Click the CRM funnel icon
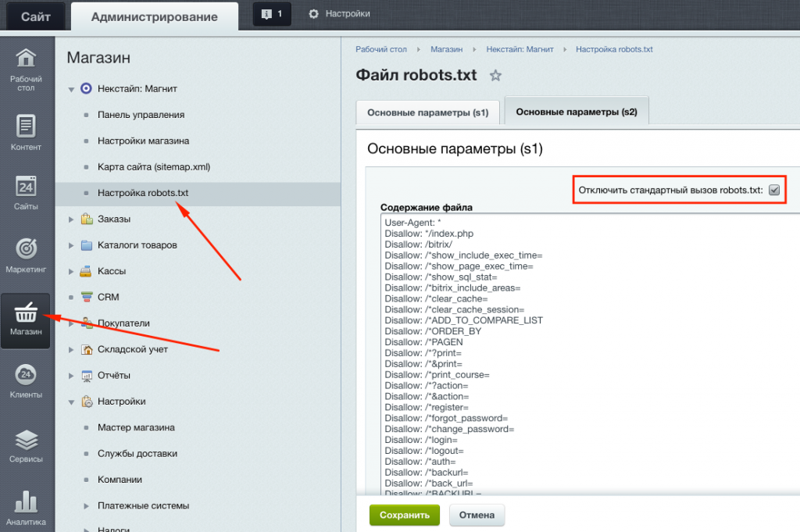 (86, 297)
